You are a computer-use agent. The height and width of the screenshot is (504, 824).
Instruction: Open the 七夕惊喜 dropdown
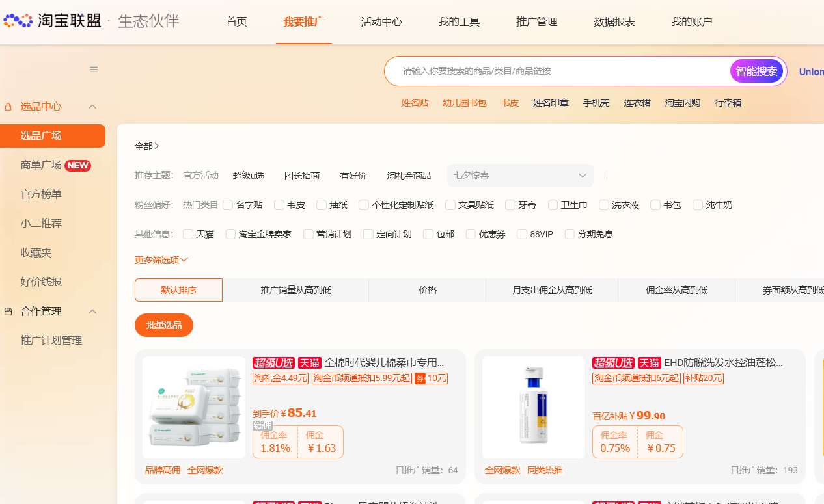[x=520, y=176]
